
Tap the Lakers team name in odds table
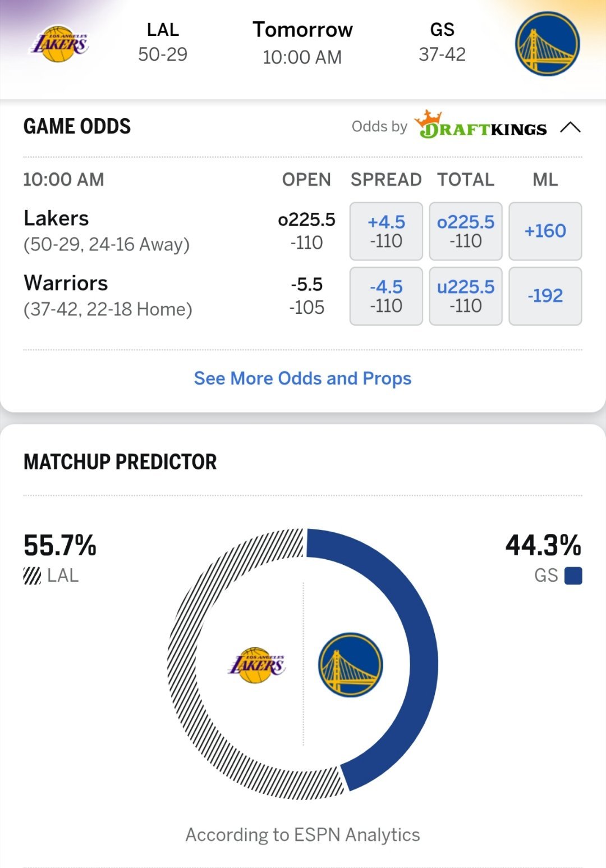tap(56, 218)
